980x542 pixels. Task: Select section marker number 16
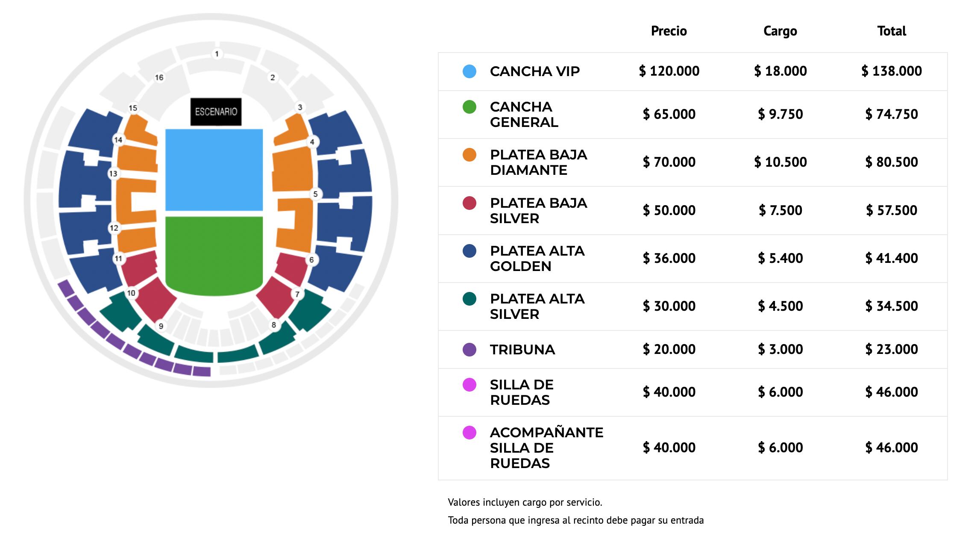[159, 77]
